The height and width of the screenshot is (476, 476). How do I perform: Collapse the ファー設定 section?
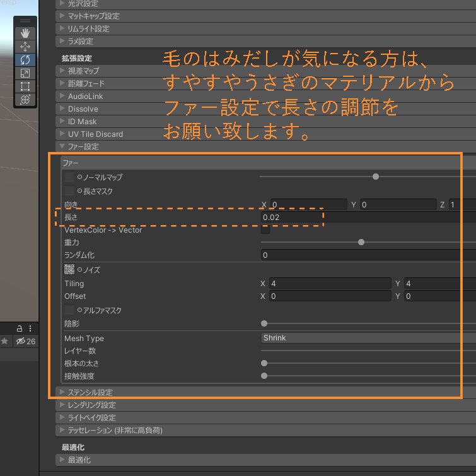pyautogui.click(x=265, y=147)
